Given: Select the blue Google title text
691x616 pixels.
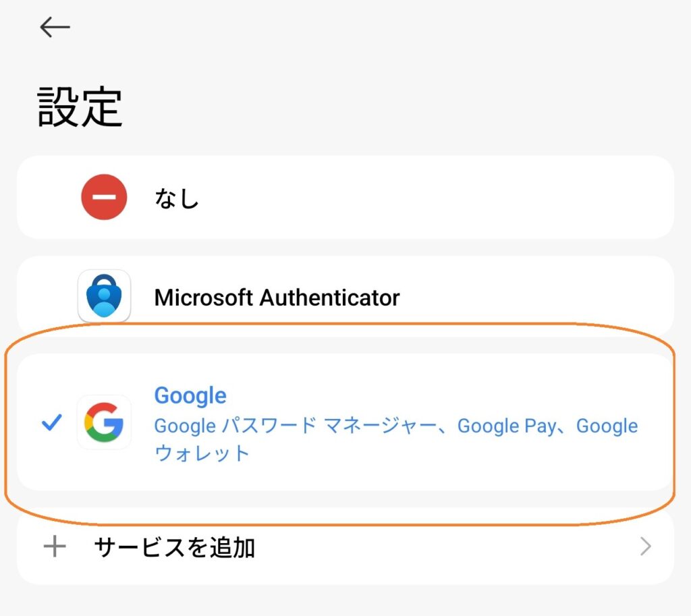Looking at the screenshot, I should (x=190, y=395).
